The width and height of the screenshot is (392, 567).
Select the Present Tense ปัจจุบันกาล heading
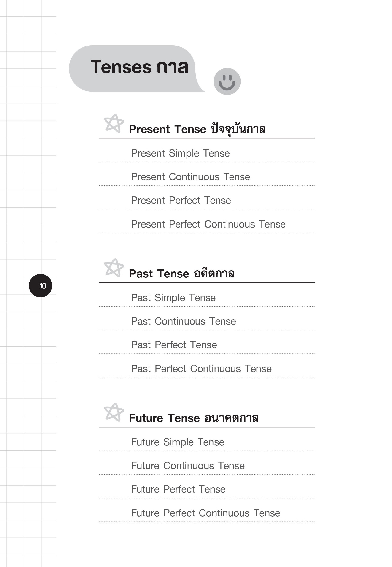197,129
